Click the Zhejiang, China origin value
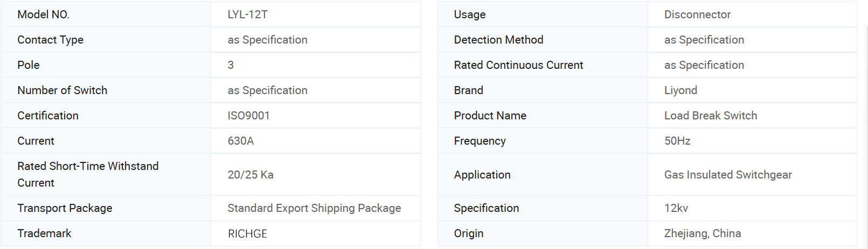Image resolution: width=868 pixels, height=249 pixels. click(x=703, y=233)
